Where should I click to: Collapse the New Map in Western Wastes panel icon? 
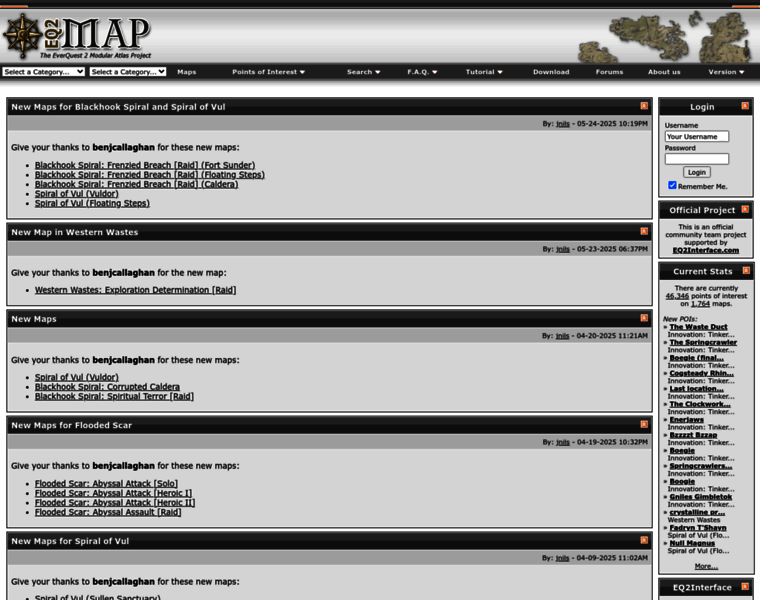(644, 231)
